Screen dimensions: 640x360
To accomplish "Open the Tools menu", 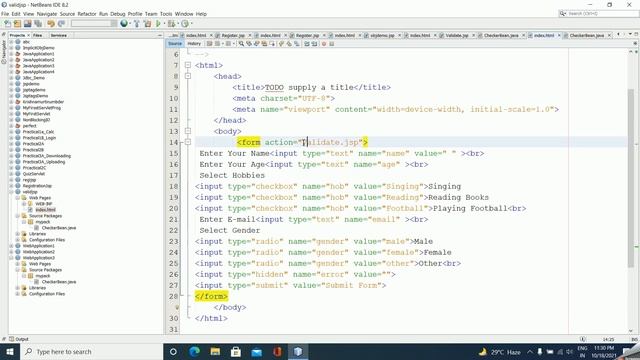I will 166,14.
